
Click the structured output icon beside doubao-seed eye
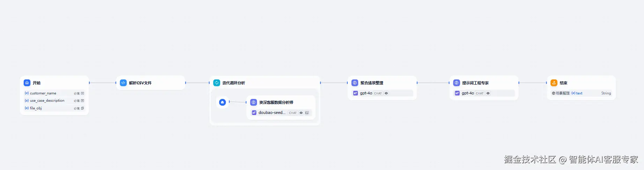coord(307,113)
